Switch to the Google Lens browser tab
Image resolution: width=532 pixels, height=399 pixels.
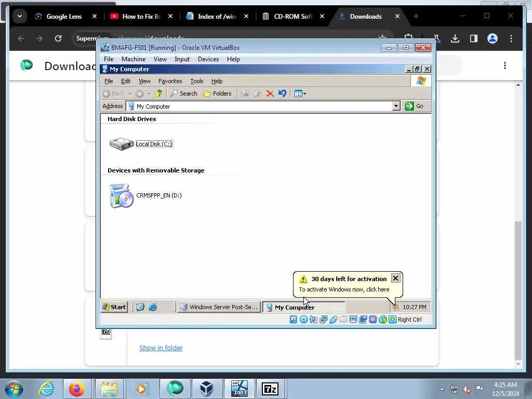pos(63,16)
